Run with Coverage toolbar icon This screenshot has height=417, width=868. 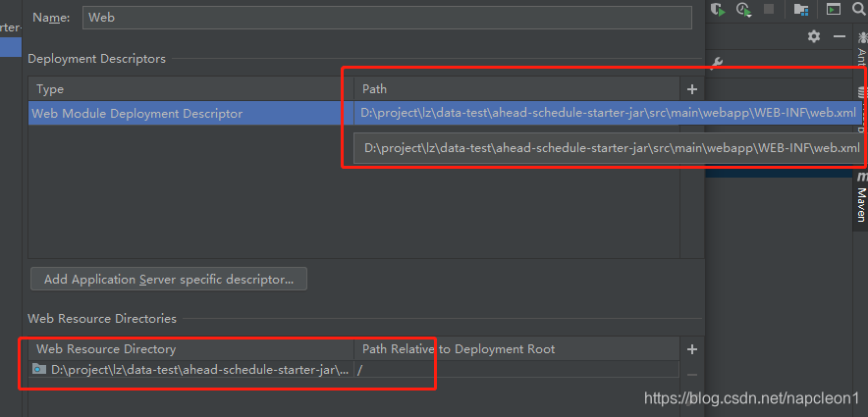point(718,10)
